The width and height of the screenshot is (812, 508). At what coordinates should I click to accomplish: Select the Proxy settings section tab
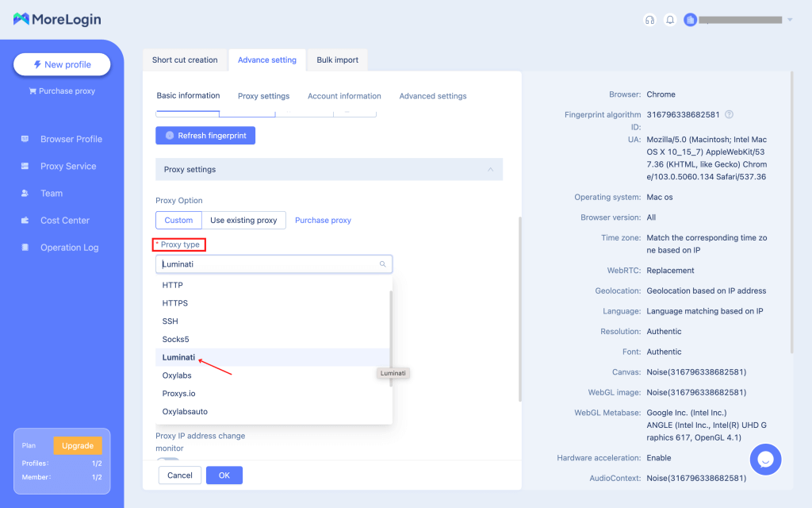click(263, 96)
